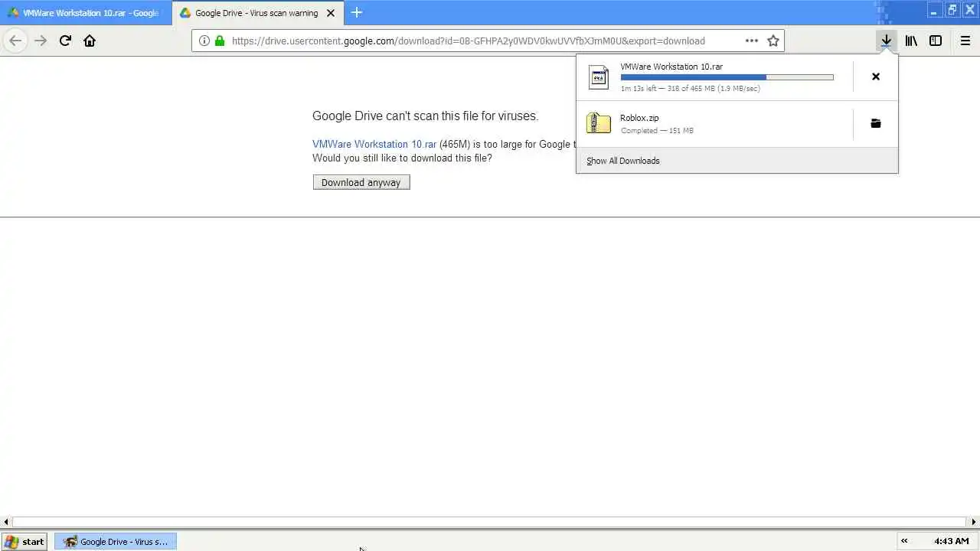Open a new tab with plus button
Image resolution: width=980 pixels, height=551 pixels.
point(357,12)
